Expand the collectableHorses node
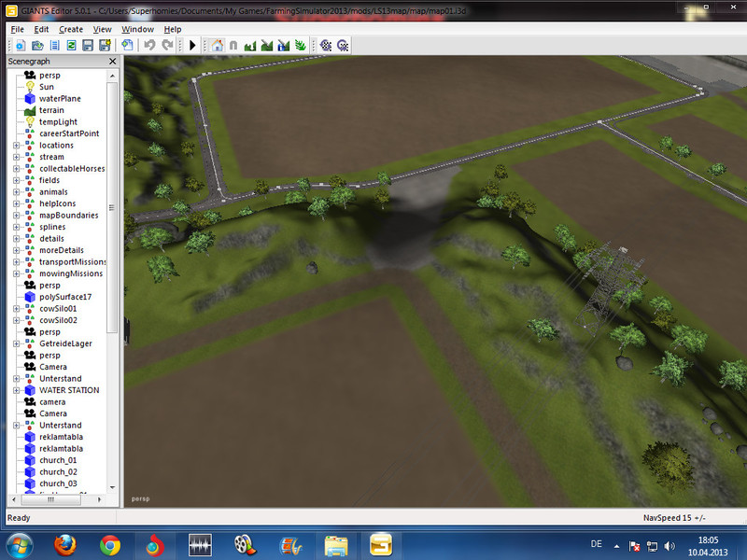Viewport: 747px width, 560px height. pos(16,169)
